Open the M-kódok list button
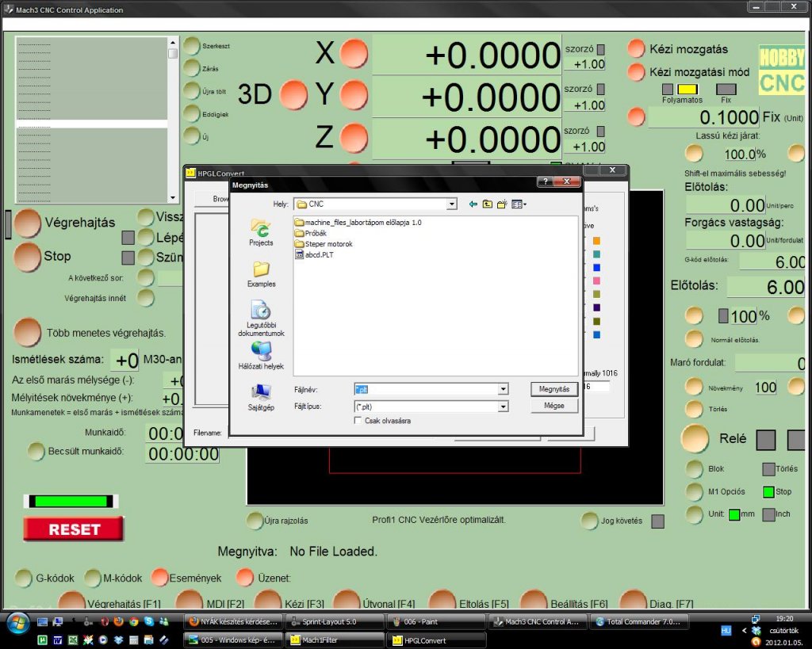Image resolution: width=812 pixels, height=649 pixels. click(92, 578)
